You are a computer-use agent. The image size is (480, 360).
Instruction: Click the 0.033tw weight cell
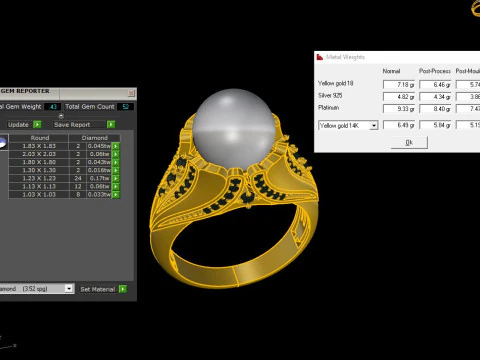[x=99, y=195]
